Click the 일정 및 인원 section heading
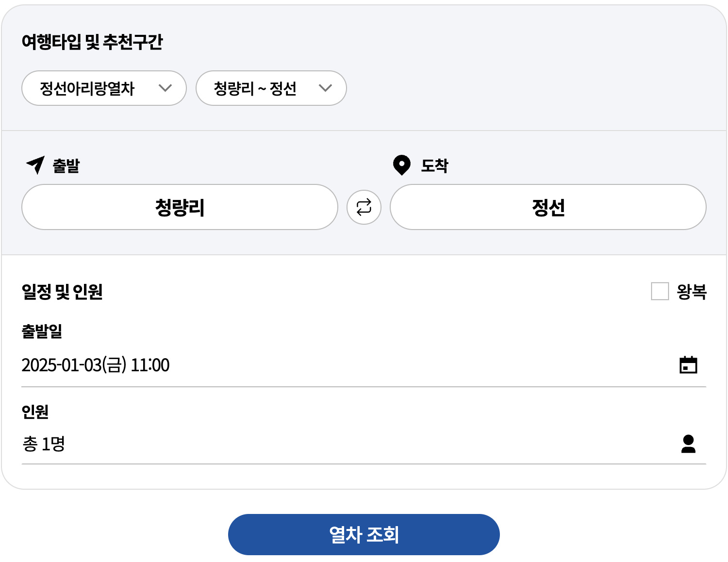The image size is (728, 562). pyautogui.click(x=63, y=292)
